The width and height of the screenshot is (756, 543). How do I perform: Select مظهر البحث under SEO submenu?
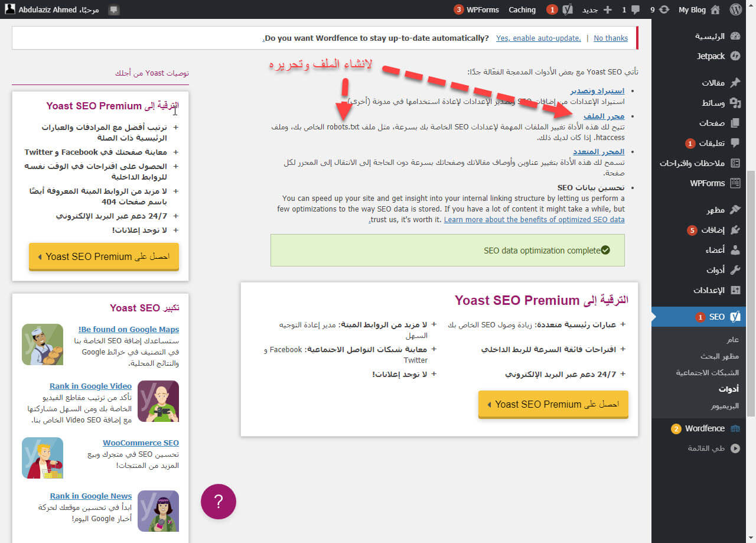[x=719, y=356]
